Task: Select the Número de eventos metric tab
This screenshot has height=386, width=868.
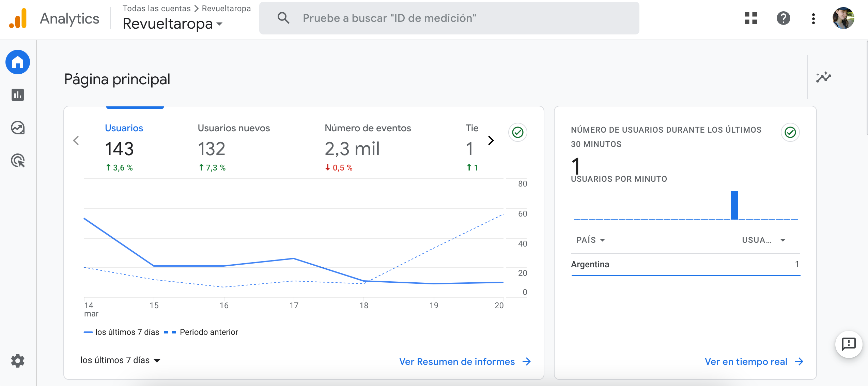Action: point(368,147)
